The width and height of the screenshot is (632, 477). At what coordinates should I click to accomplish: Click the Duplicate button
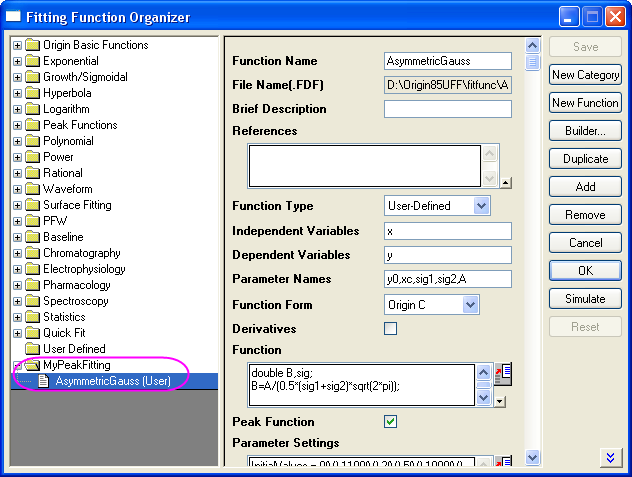tap(585, 159)
